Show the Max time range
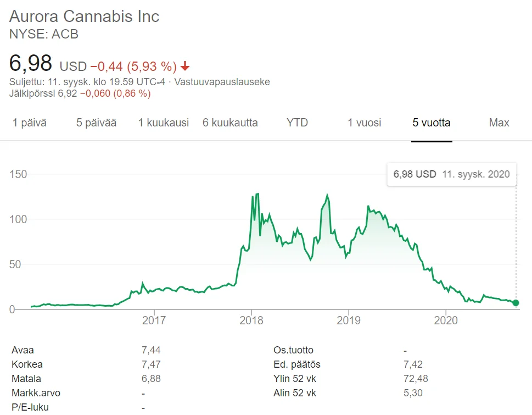Screen dimensions: 532x415 point(499,123)
